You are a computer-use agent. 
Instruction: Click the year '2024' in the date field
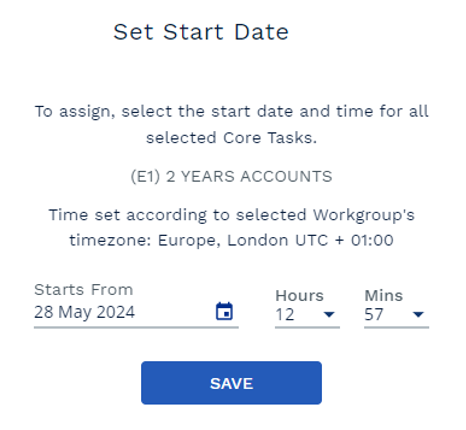pyautogui.click(x=116, y=312)
